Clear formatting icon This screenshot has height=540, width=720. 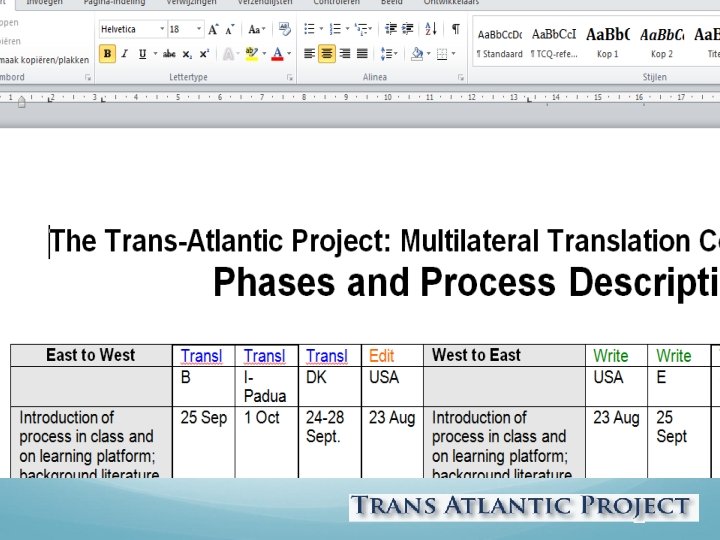pyautogui.click(x=284, y=29)
